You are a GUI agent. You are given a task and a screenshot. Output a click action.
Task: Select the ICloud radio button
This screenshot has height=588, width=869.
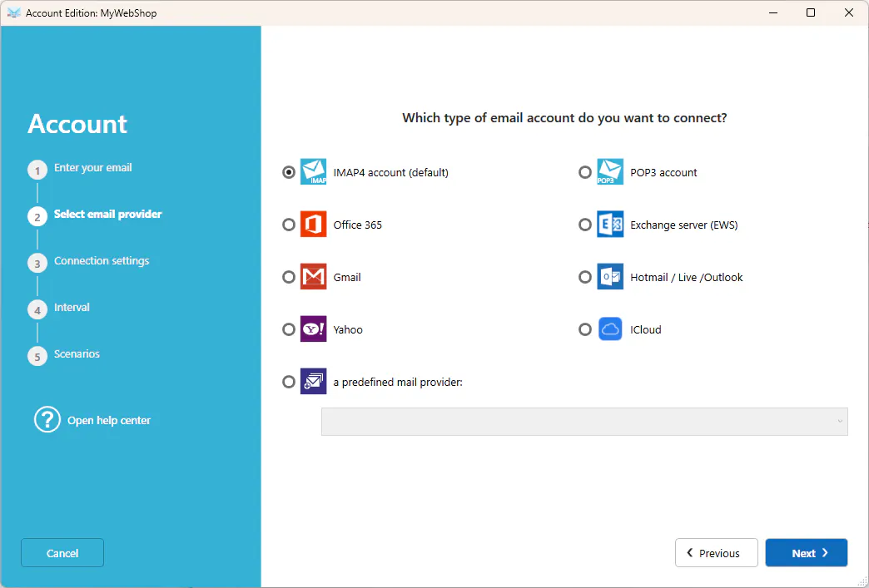point(584,329)
